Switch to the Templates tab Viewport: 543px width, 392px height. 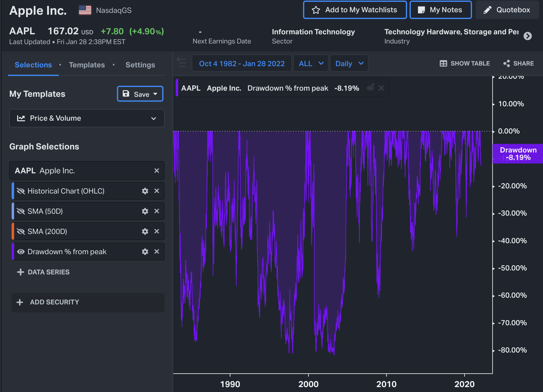click(x=87, y=65)
